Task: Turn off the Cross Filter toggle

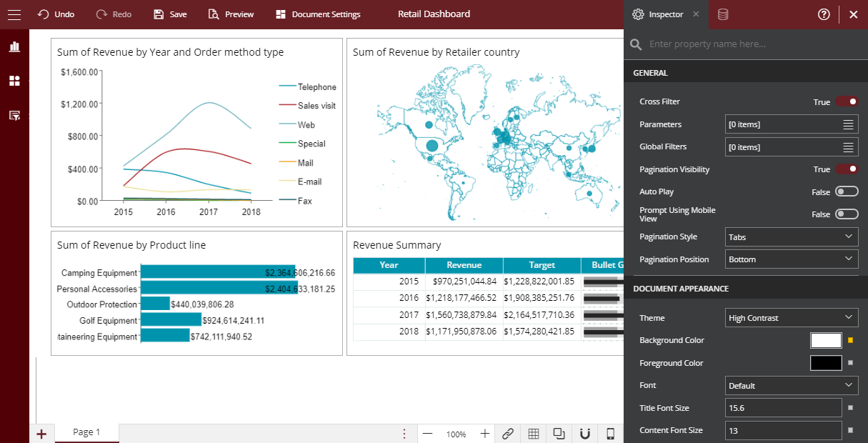Action: click(x=847, y=102)
